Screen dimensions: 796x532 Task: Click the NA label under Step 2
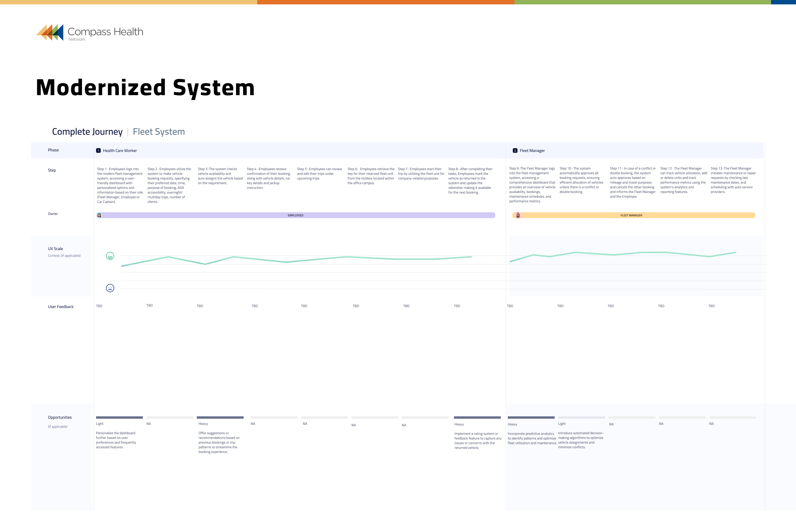(148, 423)
